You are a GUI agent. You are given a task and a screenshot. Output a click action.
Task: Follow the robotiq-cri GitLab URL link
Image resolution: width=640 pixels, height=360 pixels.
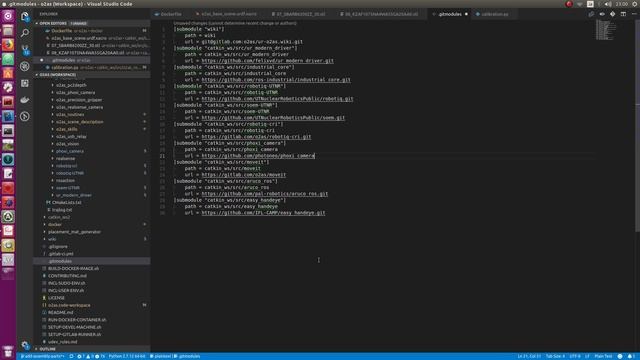pos(256,137)
